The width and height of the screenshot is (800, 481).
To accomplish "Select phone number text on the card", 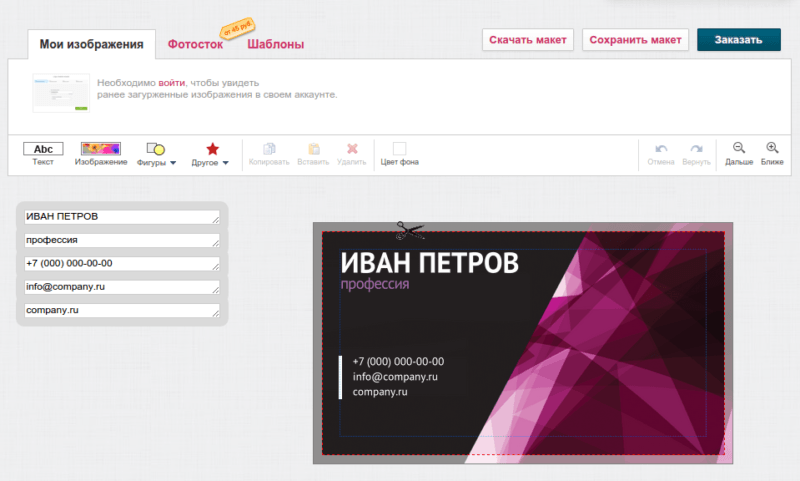I will pos(398,362).
